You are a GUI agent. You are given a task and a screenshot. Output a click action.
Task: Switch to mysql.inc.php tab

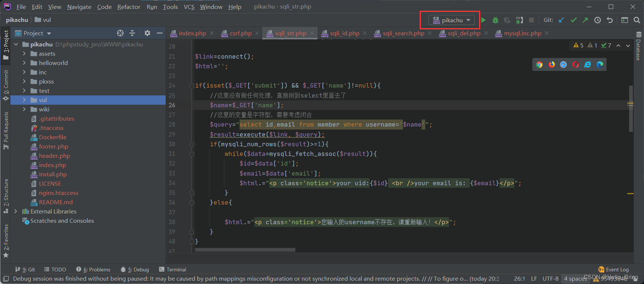[x=522, y=33]
